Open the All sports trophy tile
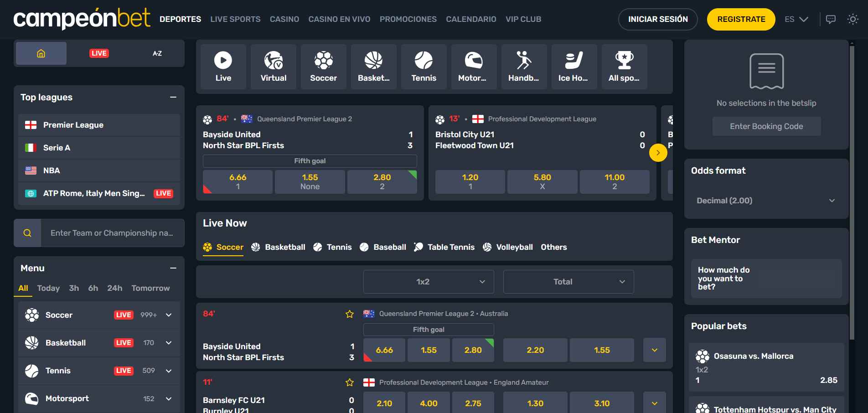This screenshot has height=413, width=868. pyautogui.click(x=625, y=67)
